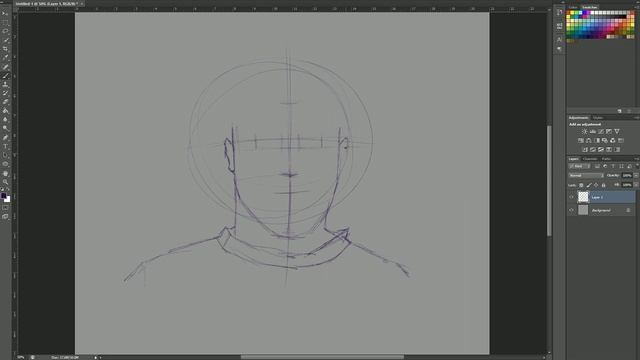
Task: Select the Pen tool
Action: pos(5,138)
